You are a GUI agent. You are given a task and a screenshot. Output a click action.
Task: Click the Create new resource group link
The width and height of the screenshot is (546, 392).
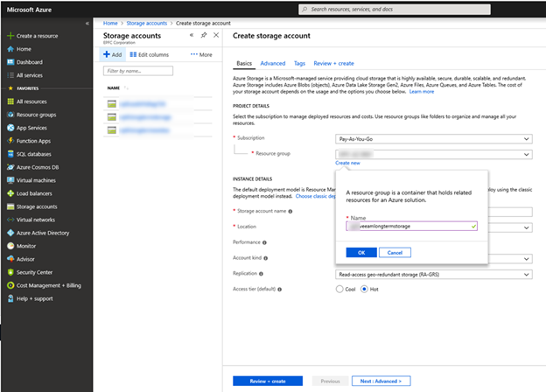coord(347,163)
